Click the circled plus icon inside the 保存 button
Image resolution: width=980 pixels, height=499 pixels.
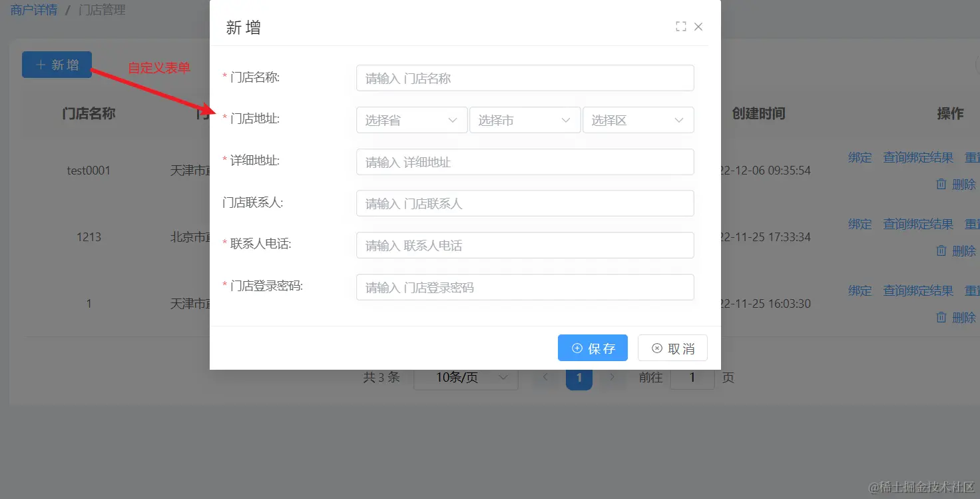pyautogui.click(x=577, y=347)
